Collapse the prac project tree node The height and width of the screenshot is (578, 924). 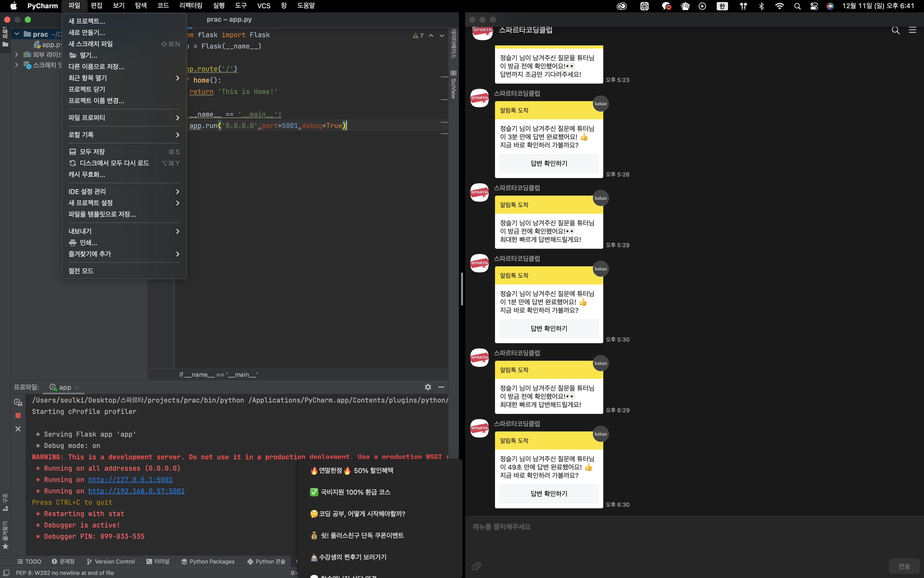tap(17, 34)
